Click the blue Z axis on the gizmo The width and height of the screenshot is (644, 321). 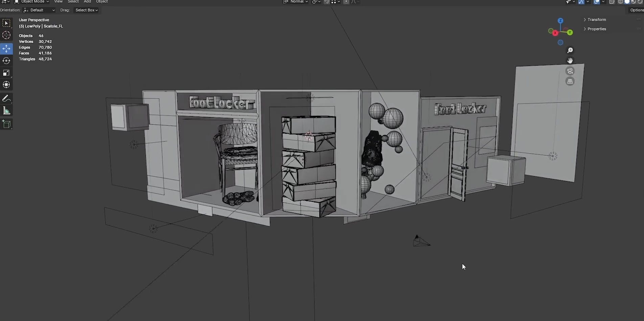pos(560,21)
